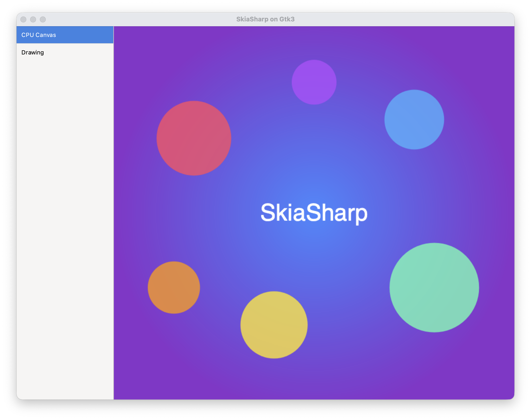
Task: Minimize the SkiaSharp on Gtk3 window
Action: pyautogui.click(x=33, y=19)
